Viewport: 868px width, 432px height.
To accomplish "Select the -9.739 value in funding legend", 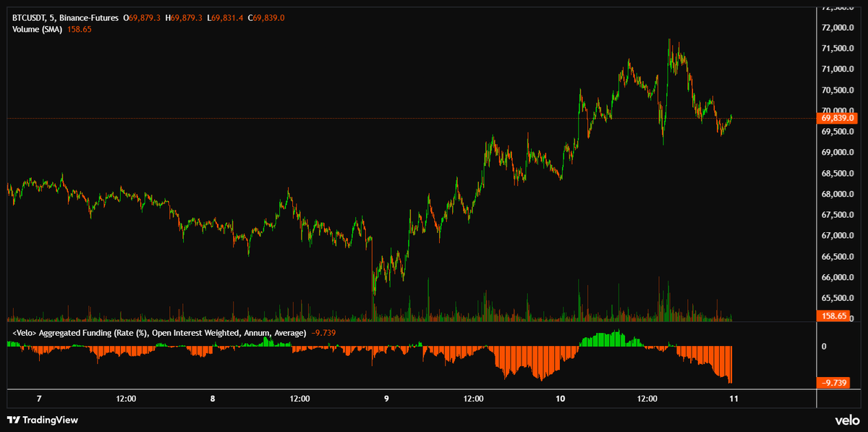I will [x=323, y=332].
